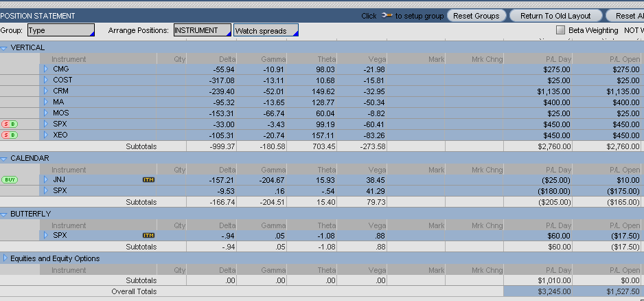The height and width of the screenshot is (301, 644).
Task: Collapse the VERTICAL group section
Action: click(4, 48)
